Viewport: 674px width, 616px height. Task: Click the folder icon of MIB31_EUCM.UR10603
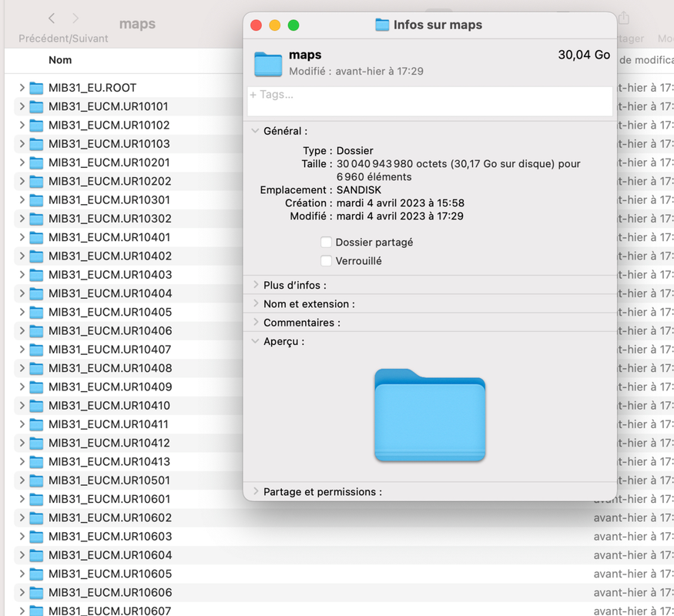[36, 537]
